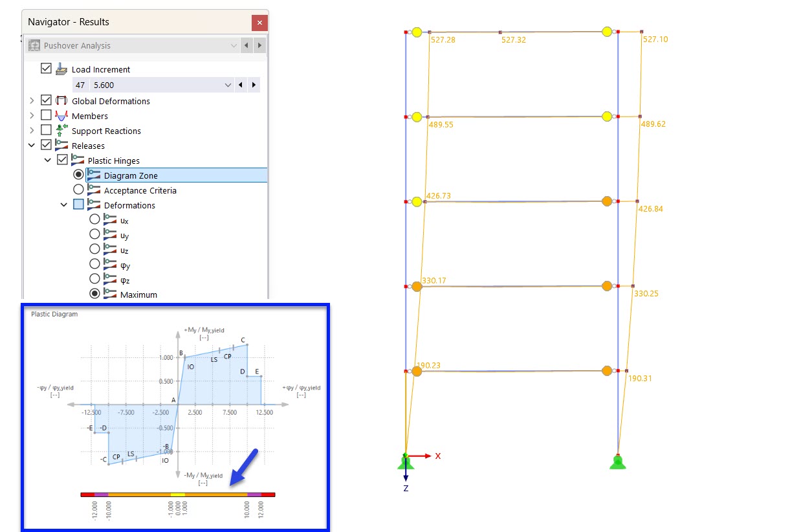This screenshot has width=790, height=532.
Task: Select the orange hinge labeled 330.17
Action: [x=416, y=286]
